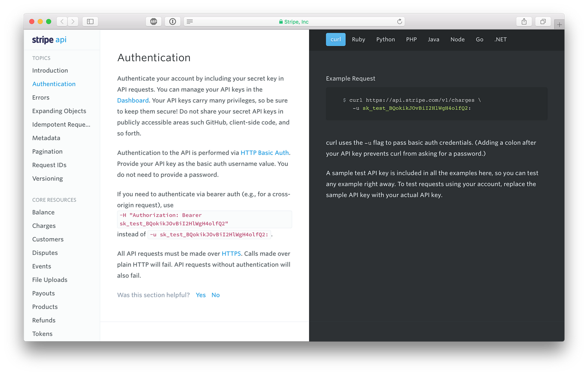
Task: Click the '-u sk_test' inline code snippet
Action: (x=209, y=234)
